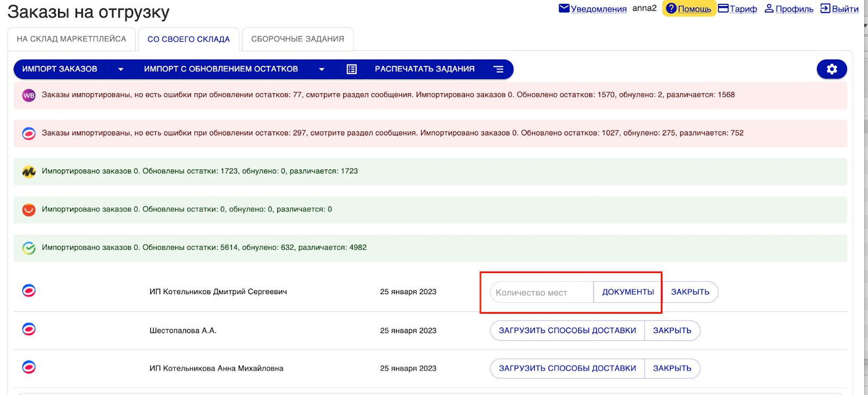Open the Тариф link

pyautogui.click(x=743, y=9)
